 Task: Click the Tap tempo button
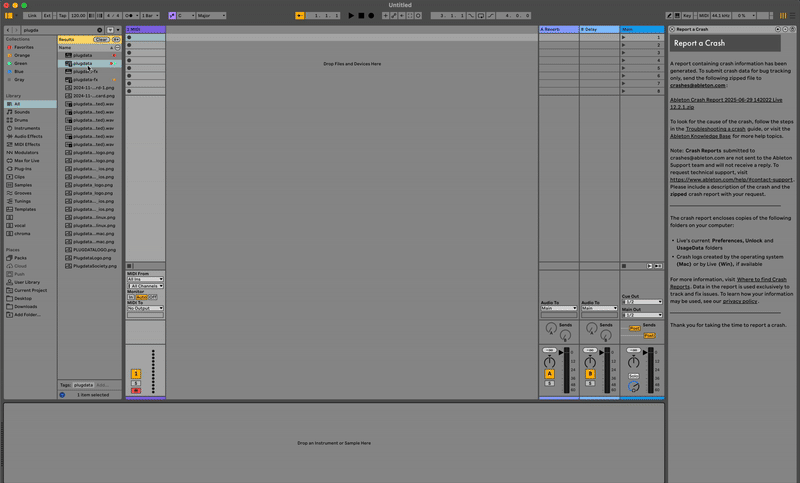click(62, 16)
